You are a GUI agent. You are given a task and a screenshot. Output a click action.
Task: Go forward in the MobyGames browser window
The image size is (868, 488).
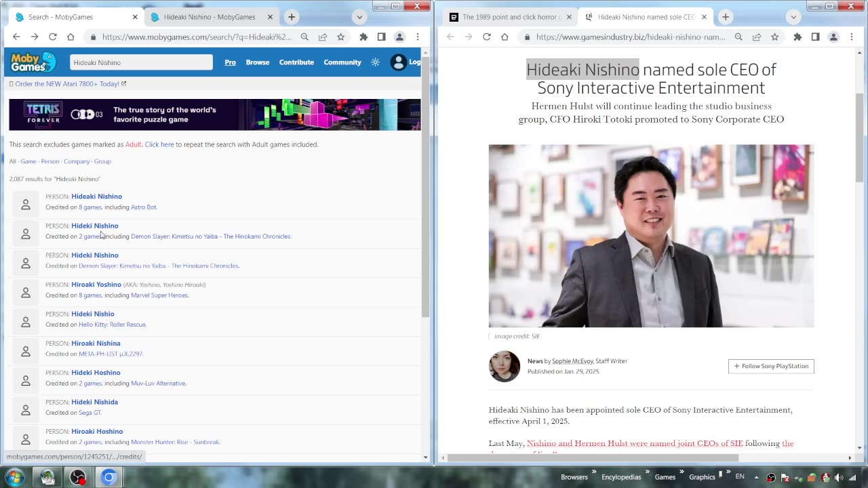pos(34,37)
